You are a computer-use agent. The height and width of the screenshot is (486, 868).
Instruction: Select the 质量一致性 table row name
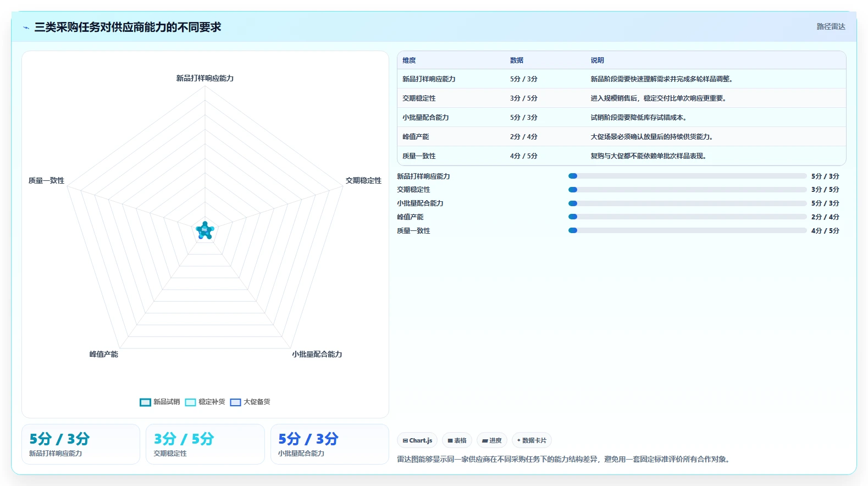coord(419,156)
